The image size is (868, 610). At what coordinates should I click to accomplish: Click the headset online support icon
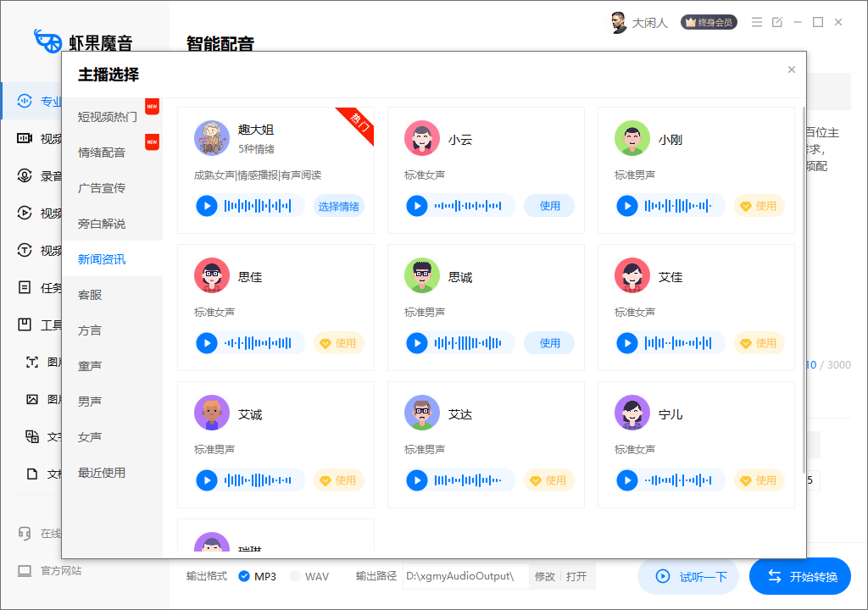[x=25, y=533]
